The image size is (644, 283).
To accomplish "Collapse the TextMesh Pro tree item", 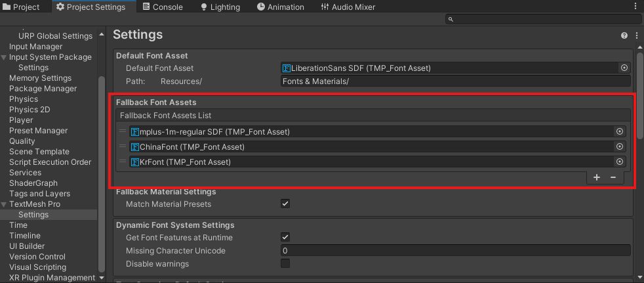I will pyautogui.click(x=4, y=204).
